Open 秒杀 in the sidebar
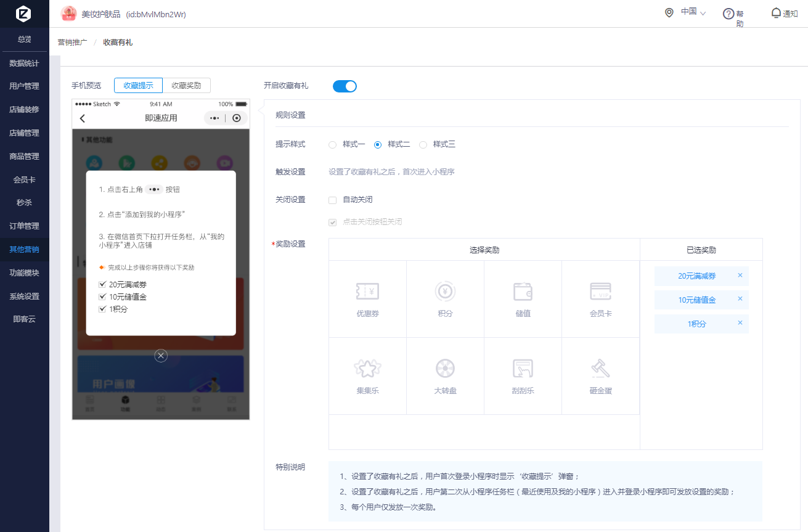This screenshot has height=532, width=808. pos(25,202)
